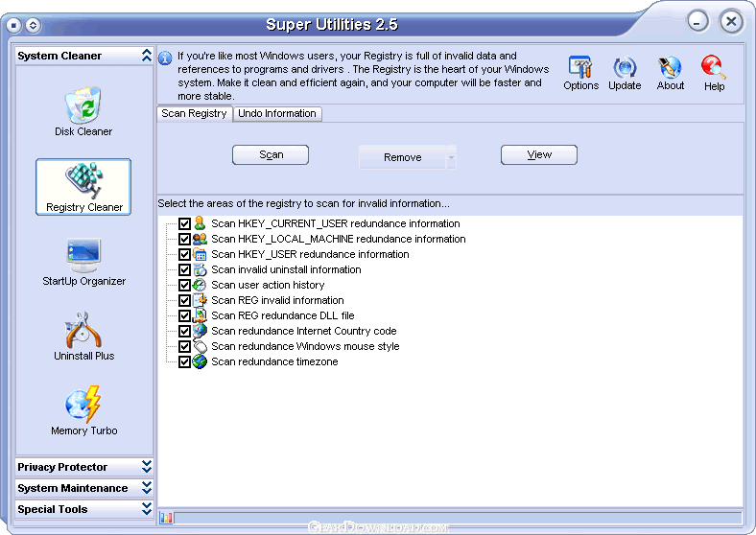Viewport: 756px width, 535px height.
Task: Click the 'Special Tools' header label
Action: point(53,509)
